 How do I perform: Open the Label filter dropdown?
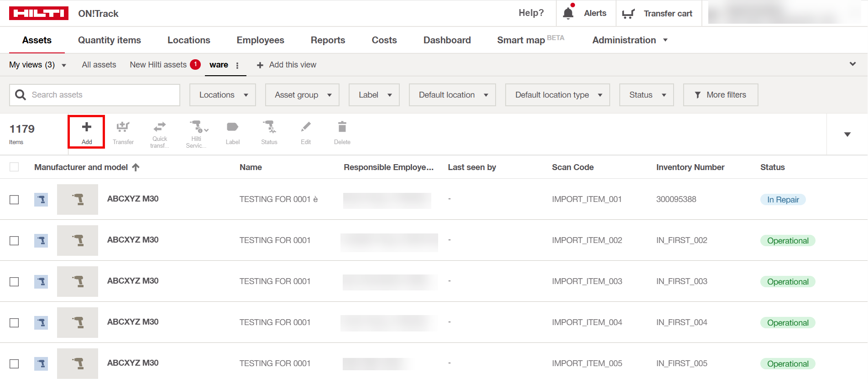point(374,95)
